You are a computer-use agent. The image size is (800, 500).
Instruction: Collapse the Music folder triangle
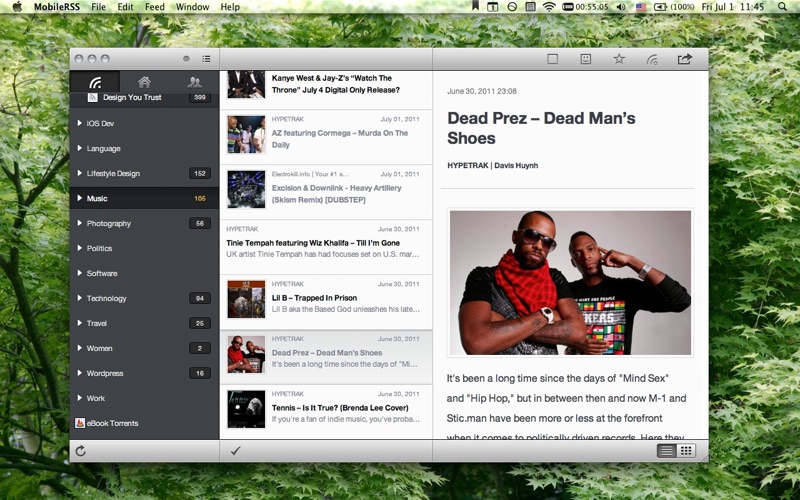[80, 198]
